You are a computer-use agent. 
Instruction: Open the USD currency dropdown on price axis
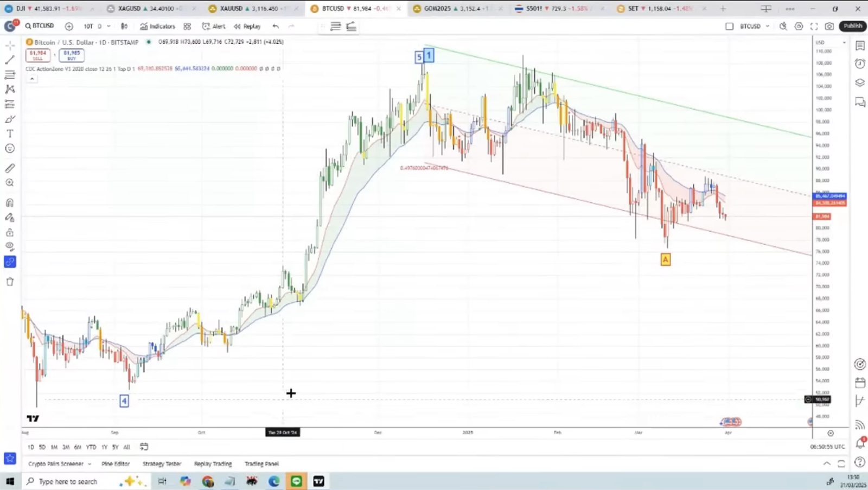[x=844, y=42]
